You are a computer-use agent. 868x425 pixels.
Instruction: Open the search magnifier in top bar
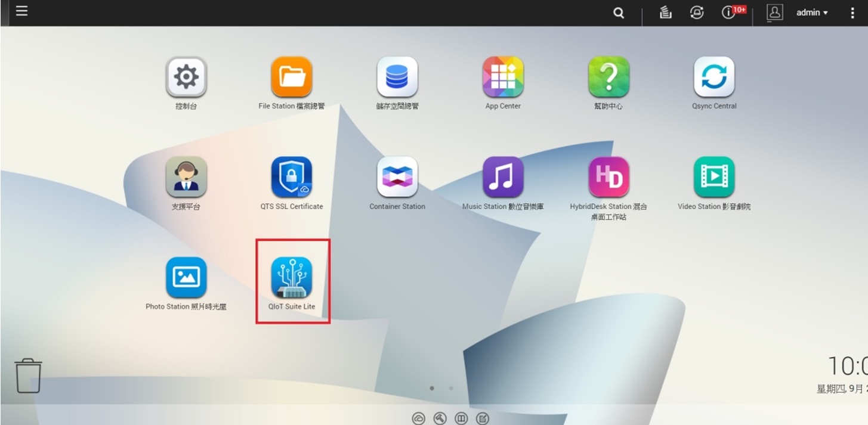coord(619,13)
